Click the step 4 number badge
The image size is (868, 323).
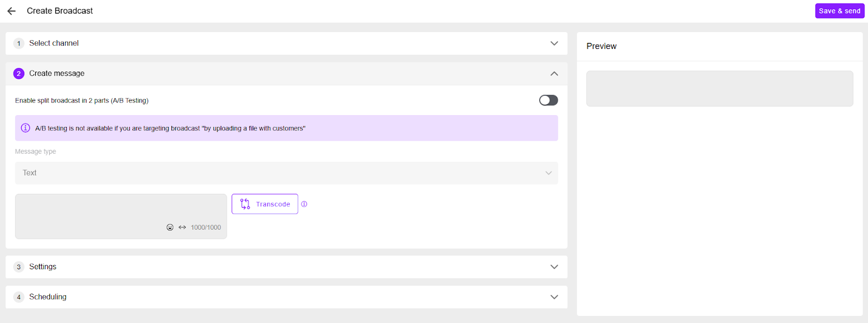pos(19,297)
